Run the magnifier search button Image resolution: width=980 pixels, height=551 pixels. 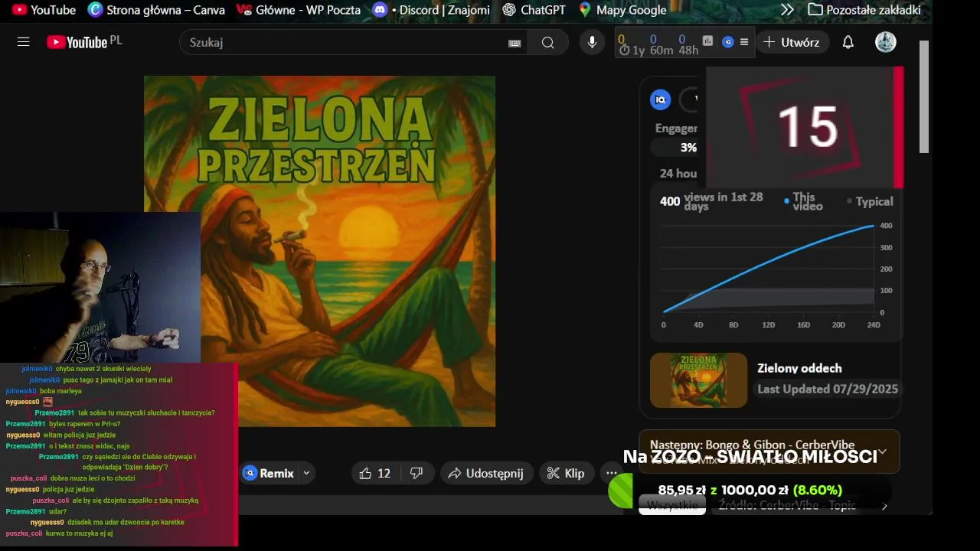point(548,42)
